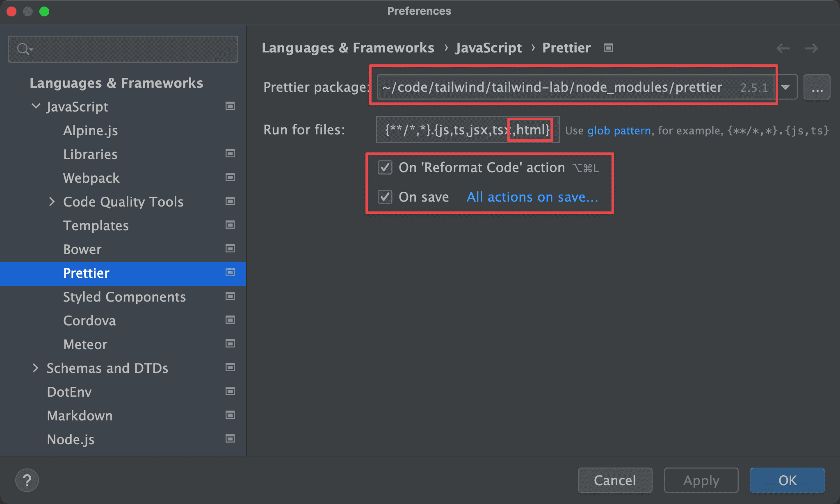
Task: Click project-level icon next to Meteor row
Action: click(x=230, y=344)
